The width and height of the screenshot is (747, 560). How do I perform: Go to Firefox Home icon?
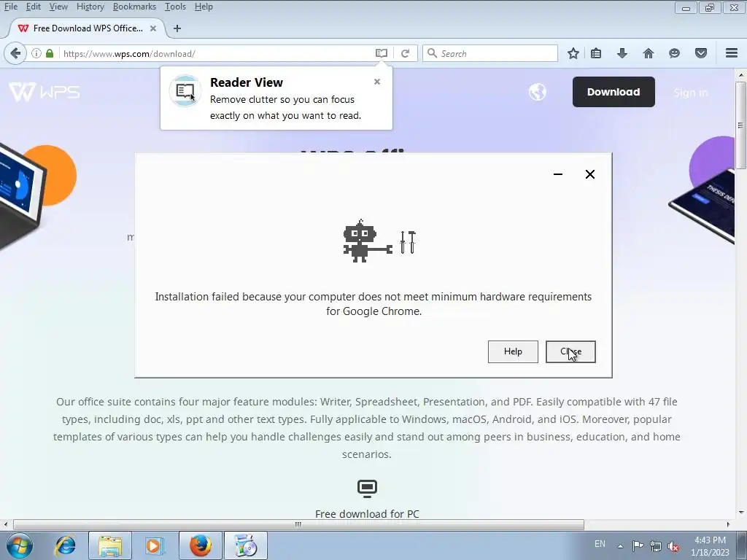tap(648, 53)
